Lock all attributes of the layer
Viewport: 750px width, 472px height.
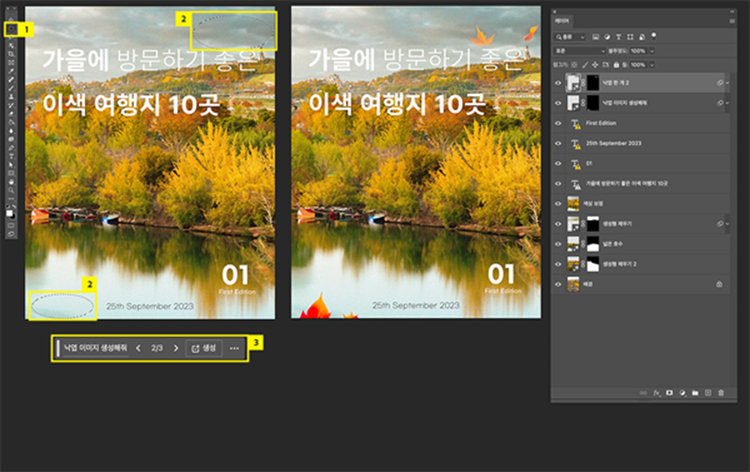[616, 65]
